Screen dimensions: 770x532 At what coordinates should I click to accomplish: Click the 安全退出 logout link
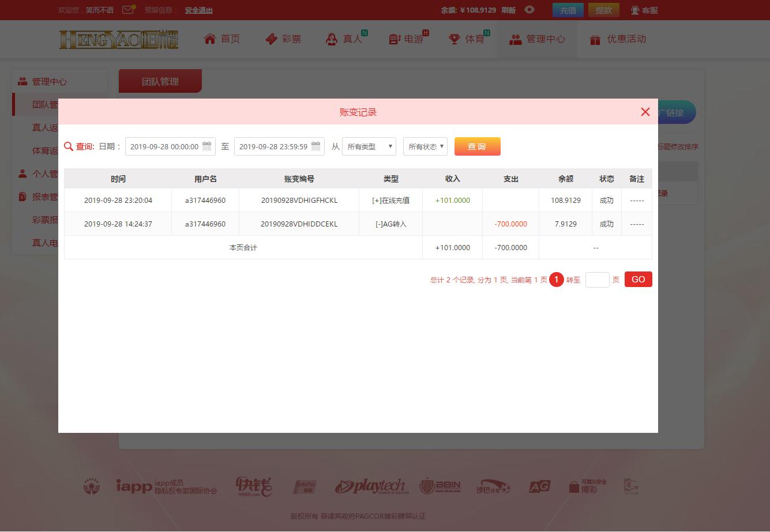point(198,10)
